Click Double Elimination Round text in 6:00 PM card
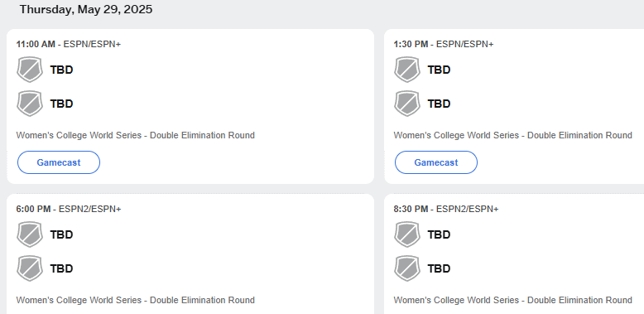Viewport: 644px width, 314px height. (202, 300)
